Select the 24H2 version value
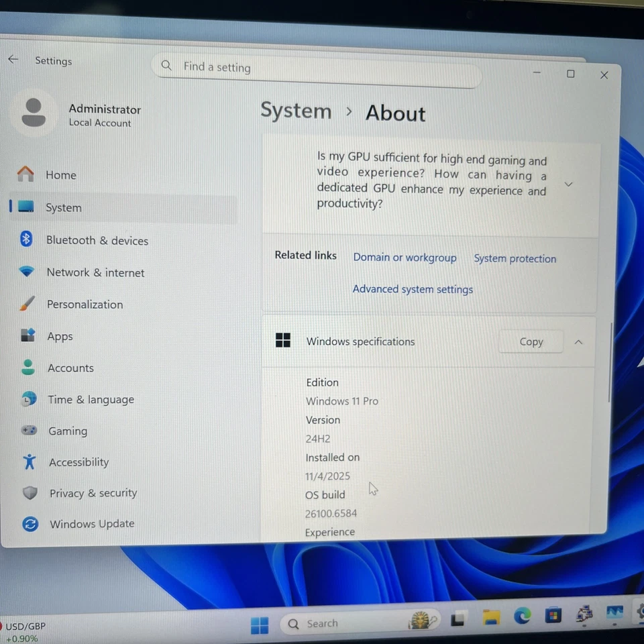The image size is (644, 644). tap(317, 439)
